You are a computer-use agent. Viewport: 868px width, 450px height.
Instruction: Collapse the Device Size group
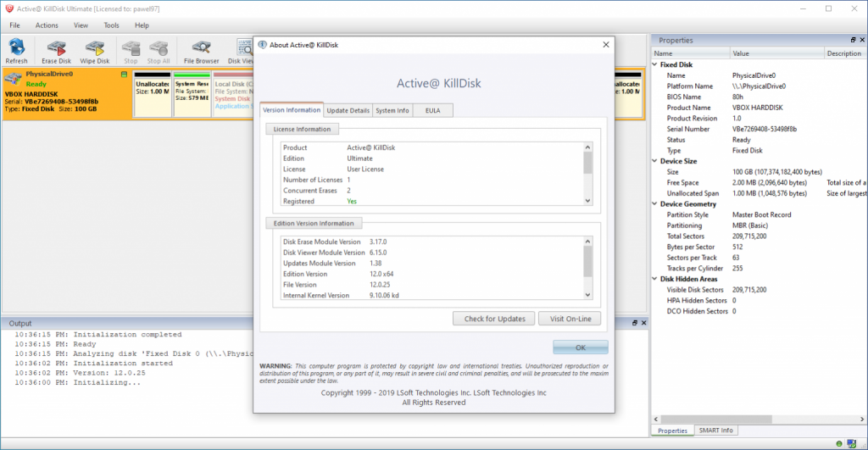click(x=655, y=161)
